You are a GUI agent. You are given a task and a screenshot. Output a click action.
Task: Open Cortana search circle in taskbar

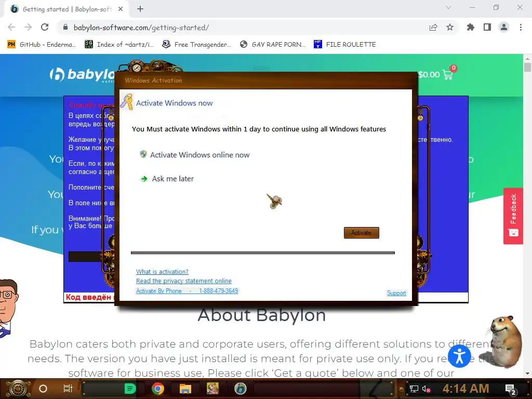(43, 389)
